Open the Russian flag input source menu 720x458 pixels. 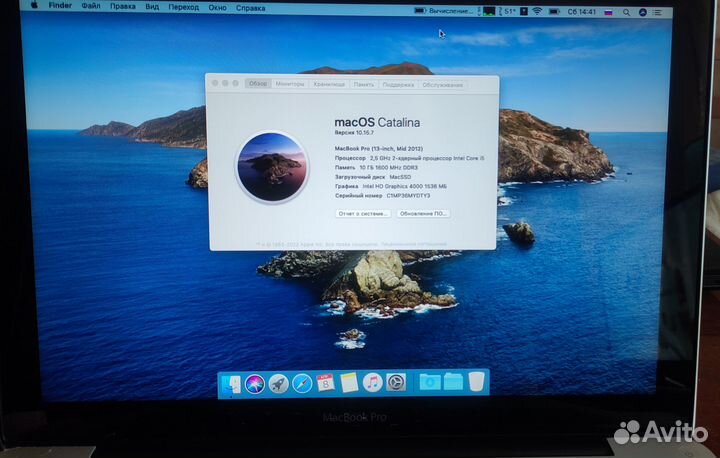608,12
